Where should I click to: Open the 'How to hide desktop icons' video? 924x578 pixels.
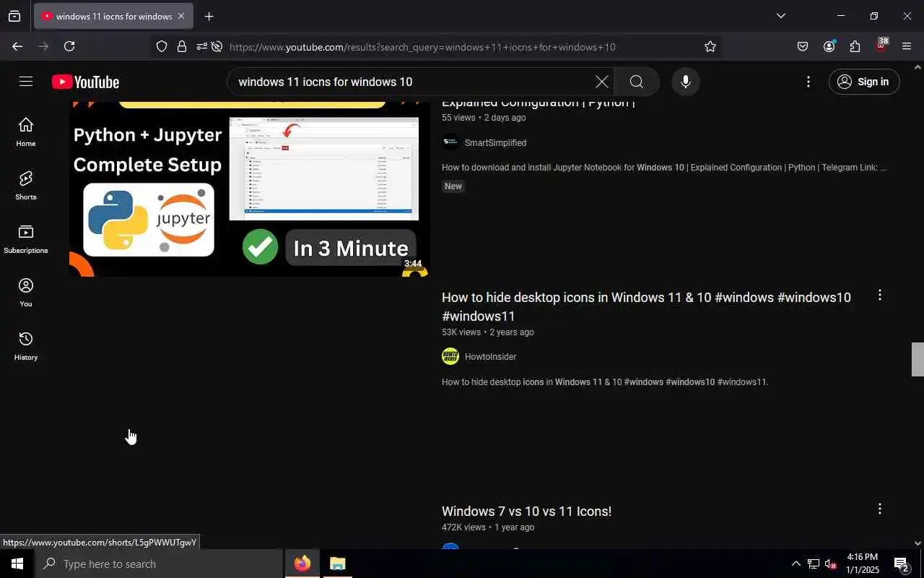(646, 306)
